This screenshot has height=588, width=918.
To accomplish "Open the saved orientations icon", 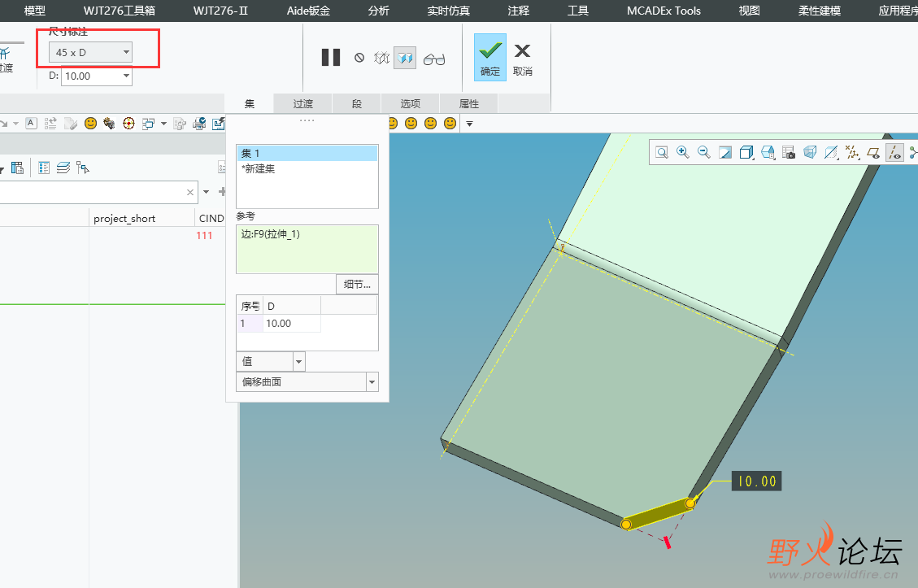I will [x=768, y=153].
